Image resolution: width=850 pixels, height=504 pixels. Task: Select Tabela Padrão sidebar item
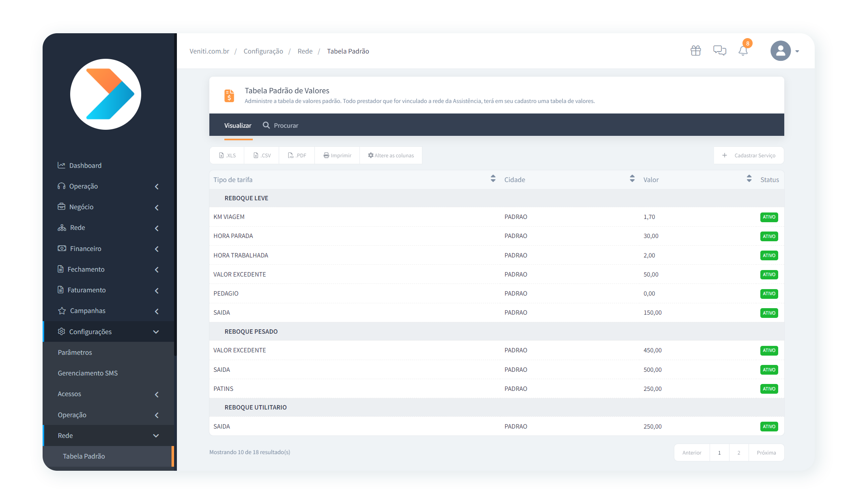108,456
